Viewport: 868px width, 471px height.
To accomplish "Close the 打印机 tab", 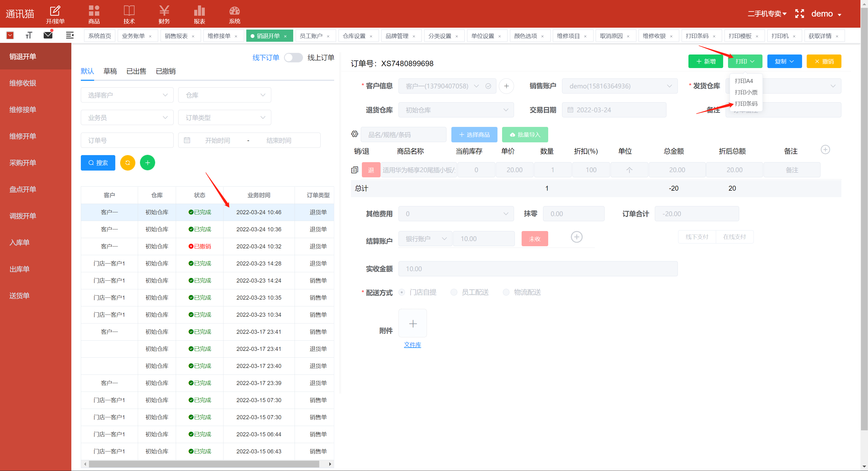I will click(x=794, y=36).
